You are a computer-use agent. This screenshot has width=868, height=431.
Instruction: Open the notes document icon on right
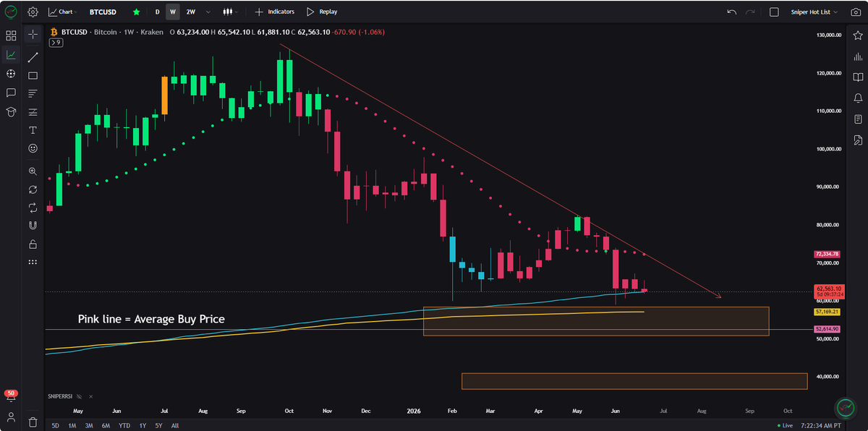[858, 119]
